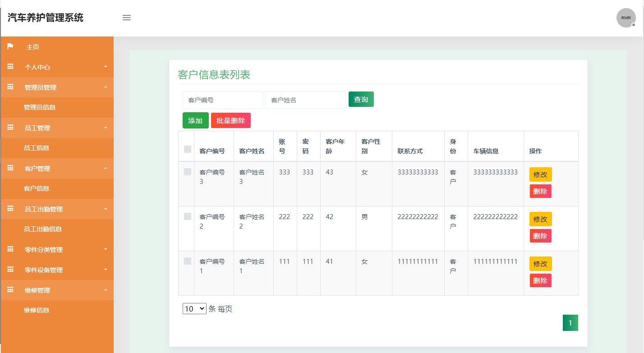
Task: Check the row for 客户编号2
Action: click(188, 216)
